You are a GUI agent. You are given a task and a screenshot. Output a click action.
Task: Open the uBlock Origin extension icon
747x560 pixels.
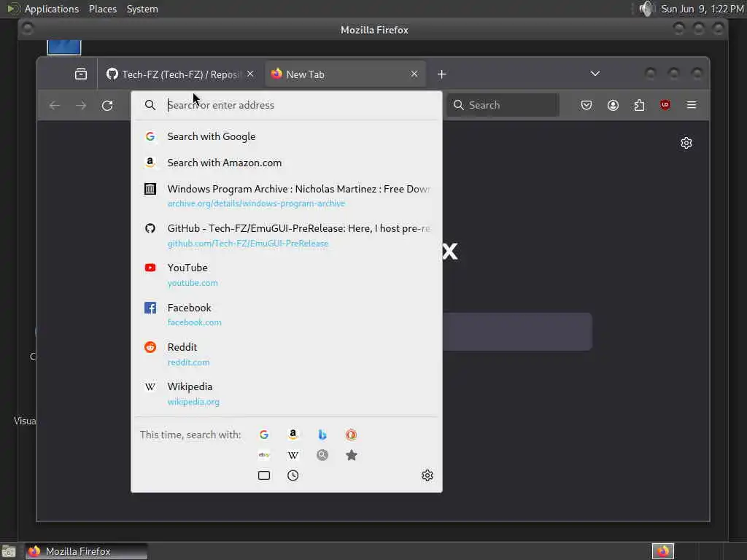coord(665,105)
